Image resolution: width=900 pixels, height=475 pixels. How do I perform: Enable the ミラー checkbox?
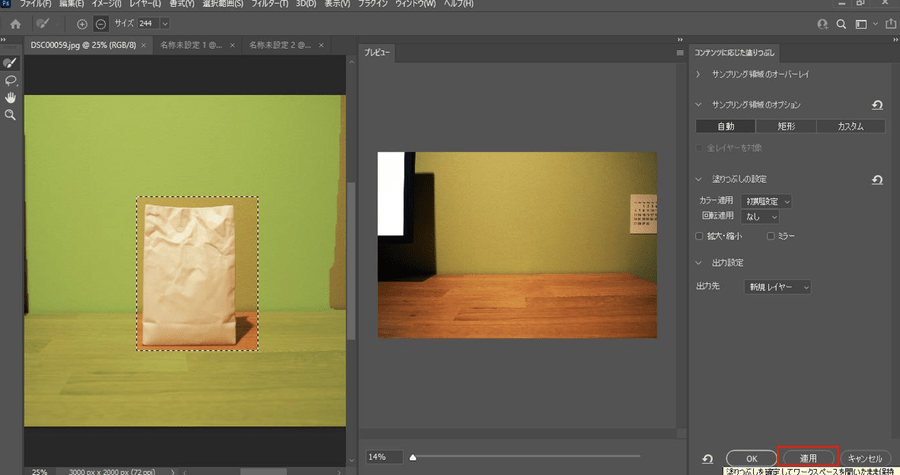point(770,236)
